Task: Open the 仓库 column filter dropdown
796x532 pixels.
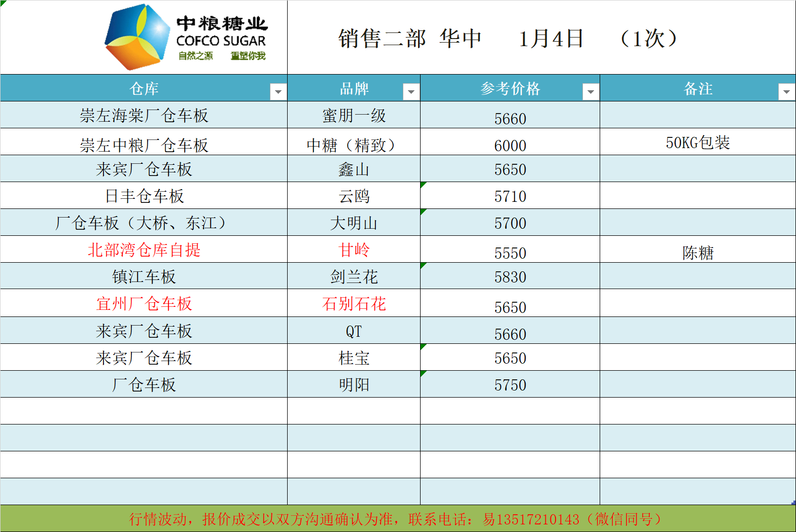Action: click(x=278, y=92)
